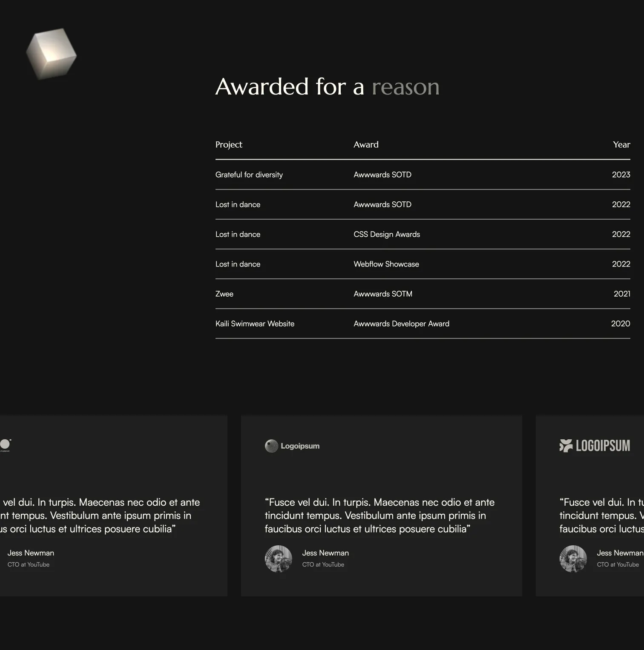Screen dimensions: 644x650
Task: Click the 'Year' column header
Action: [621, 144]
